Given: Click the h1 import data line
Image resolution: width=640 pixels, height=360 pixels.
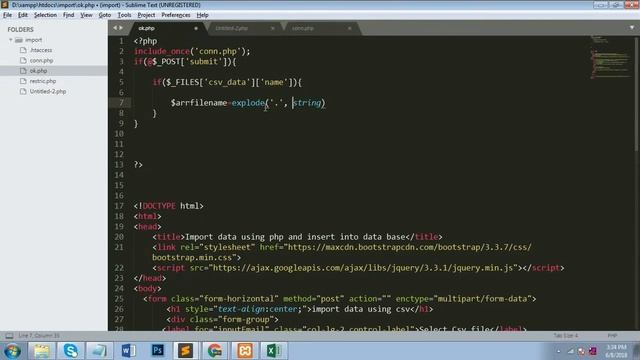Looking at the screenshot, I should (300, 309).
